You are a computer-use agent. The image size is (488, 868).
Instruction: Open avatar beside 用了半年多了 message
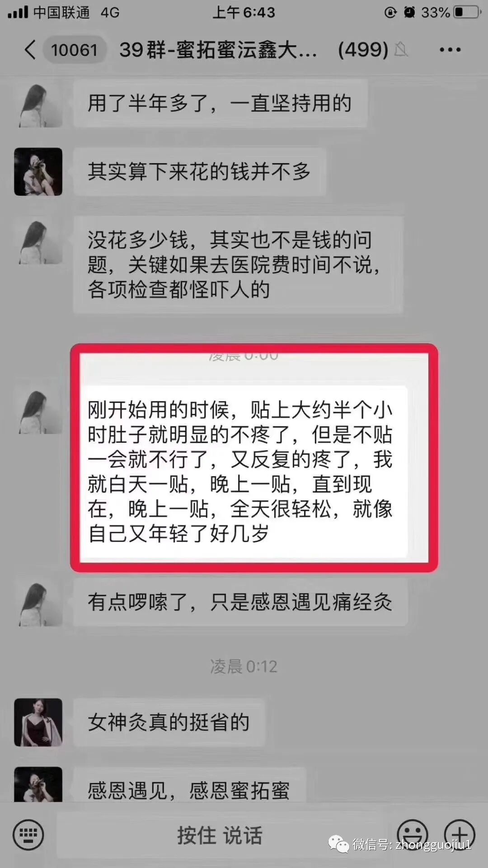point(38,104)
